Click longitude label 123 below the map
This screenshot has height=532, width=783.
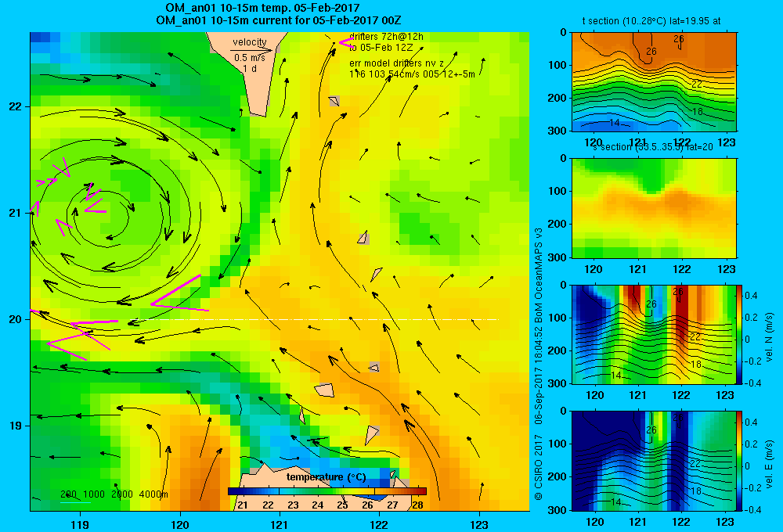tap(479, 524)
